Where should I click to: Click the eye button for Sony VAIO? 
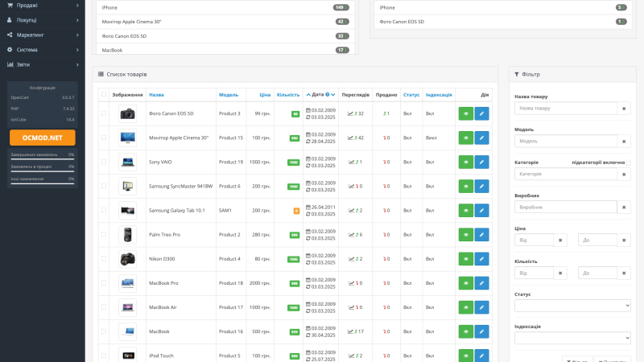pos(466,162)
